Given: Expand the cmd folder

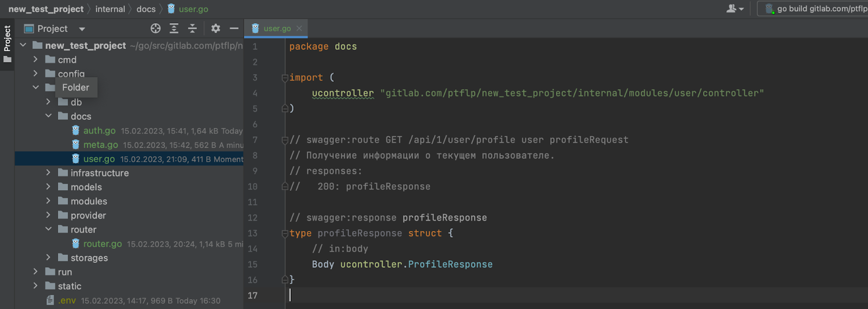Looking at the screenshot, I should pos(36,60).
